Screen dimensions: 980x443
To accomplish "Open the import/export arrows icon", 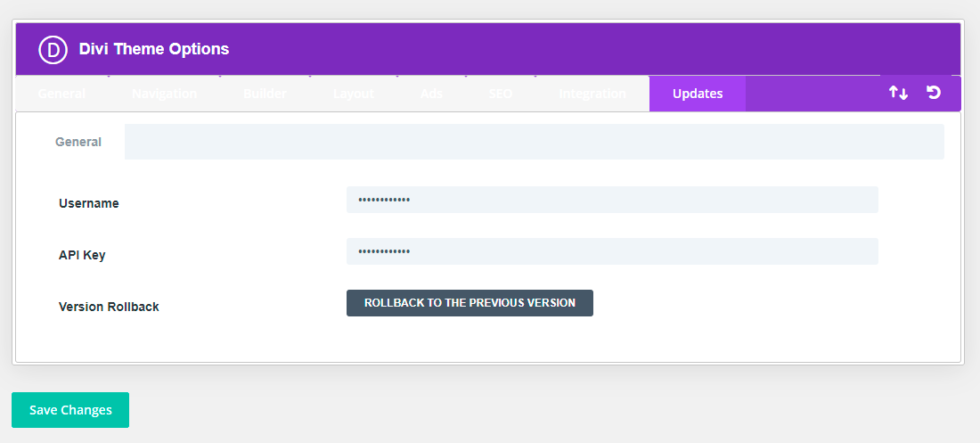I will point(898,94).
